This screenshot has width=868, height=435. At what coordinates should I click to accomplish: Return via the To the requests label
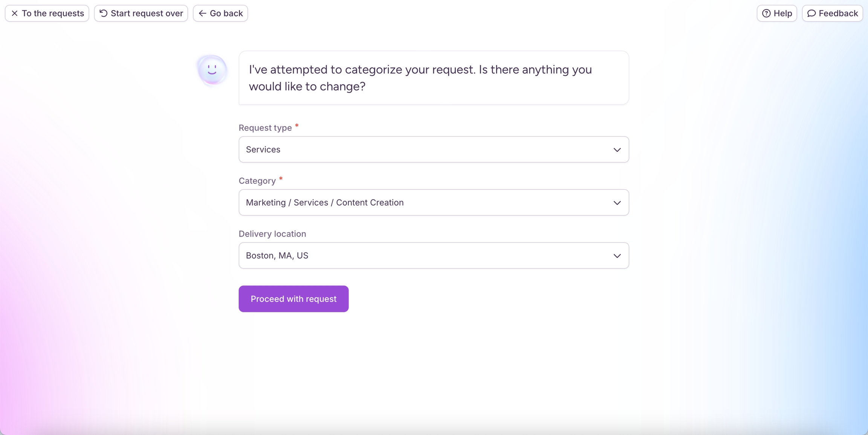53,14
